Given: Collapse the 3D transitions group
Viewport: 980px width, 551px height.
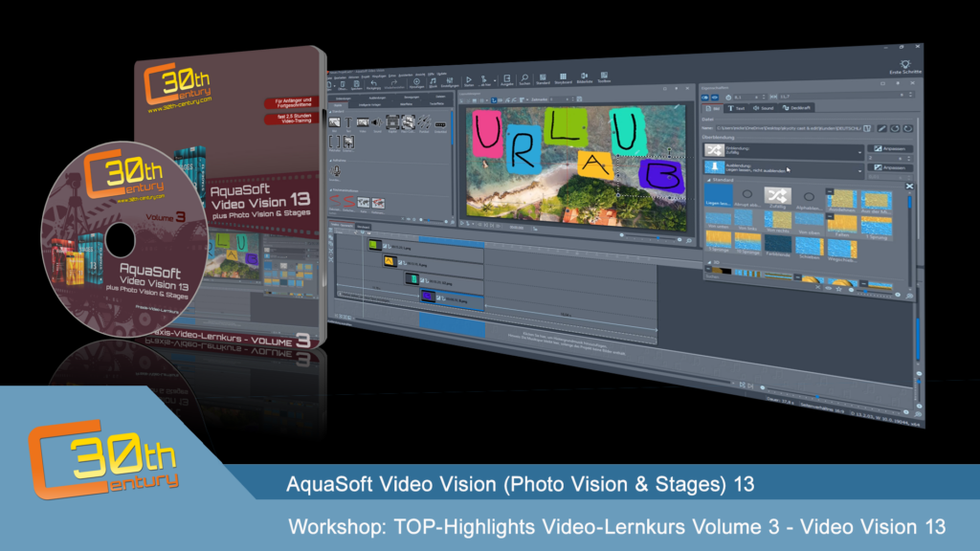Looking at the screenshot, I should (x=709, y=262).
